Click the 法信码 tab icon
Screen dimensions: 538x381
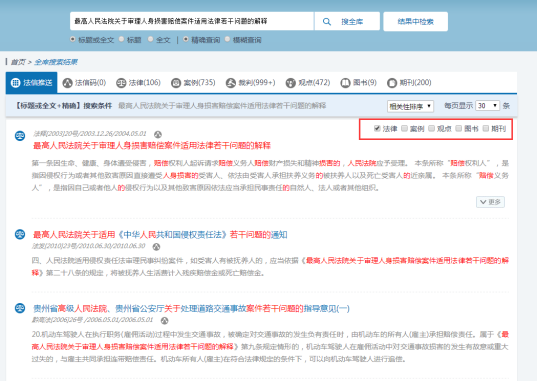[x=67, y=83]
